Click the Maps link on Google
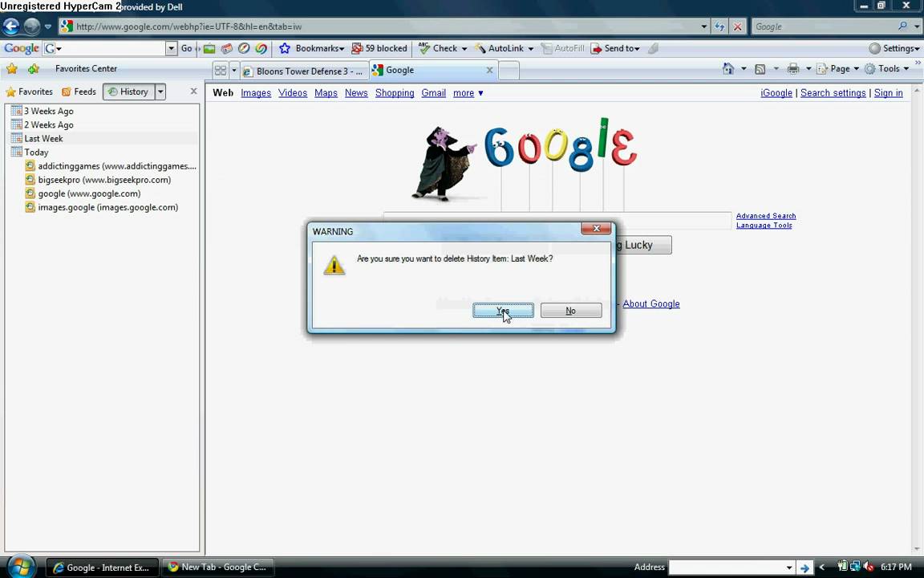The height and width of the screenshot is (578, 924). pyautogui.click(x=326, y=93)
